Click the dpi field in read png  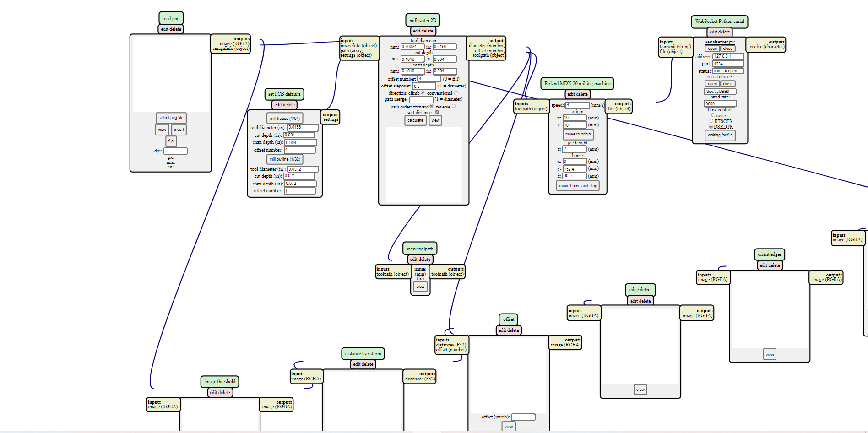click(x=175, y=151)
